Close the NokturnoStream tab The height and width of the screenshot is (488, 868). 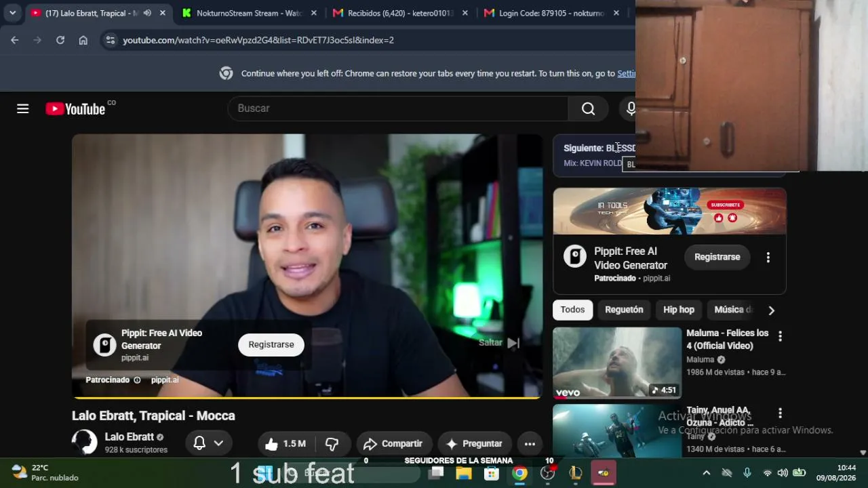coord(313,13)
